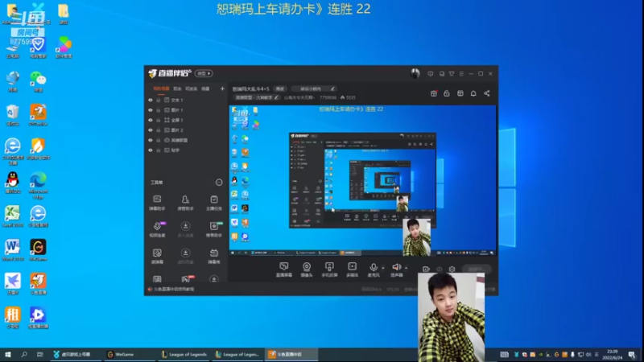Open the notifications bell icon

coord(473,93)
